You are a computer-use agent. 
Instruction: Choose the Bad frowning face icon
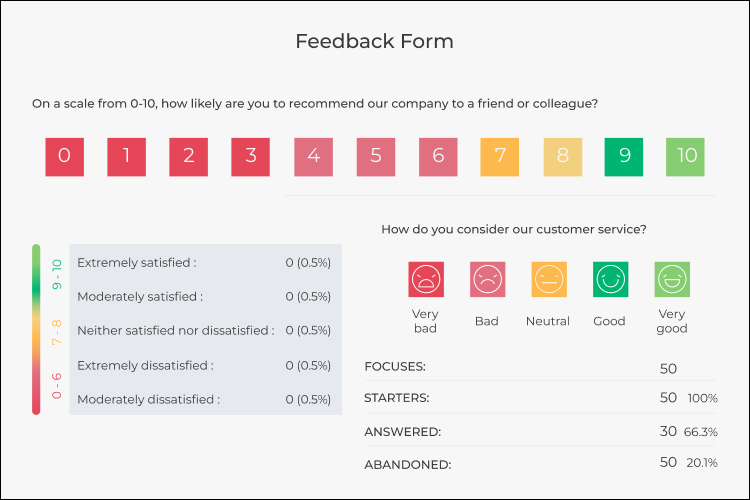pyautogui.click(x=487, y=279)
